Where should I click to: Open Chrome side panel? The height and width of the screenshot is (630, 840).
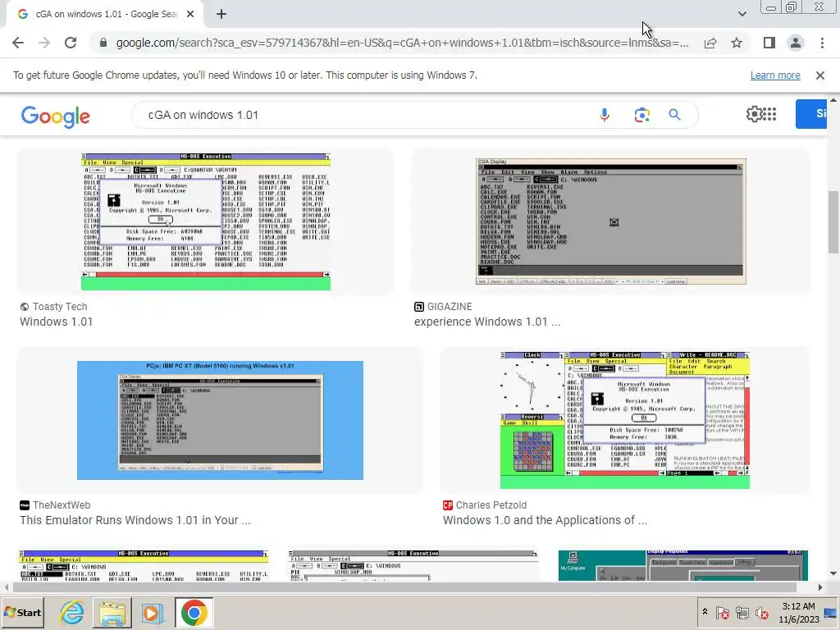pyautogui.click(x=769, y=43)
